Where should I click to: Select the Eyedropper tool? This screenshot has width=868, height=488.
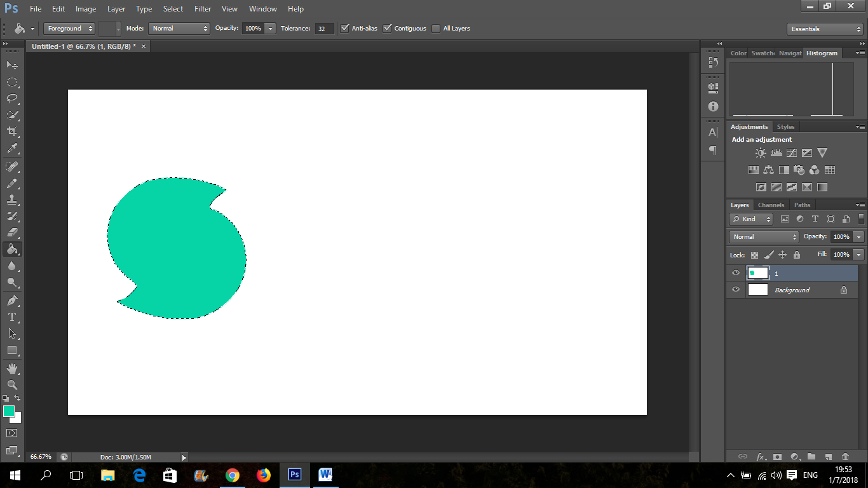(x=12, y=149)
